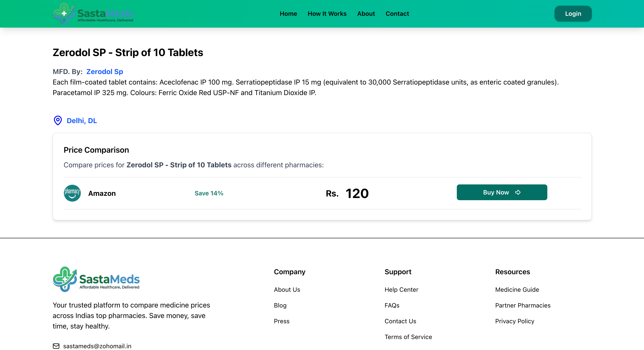This screenshot has height=350, width=644.
Task: Click the email envelope icon
Action: [x=56, y=346]
